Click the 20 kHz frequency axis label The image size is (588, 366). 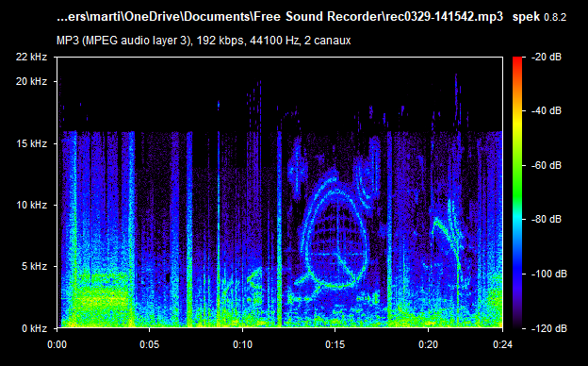(x=31, y=81)
